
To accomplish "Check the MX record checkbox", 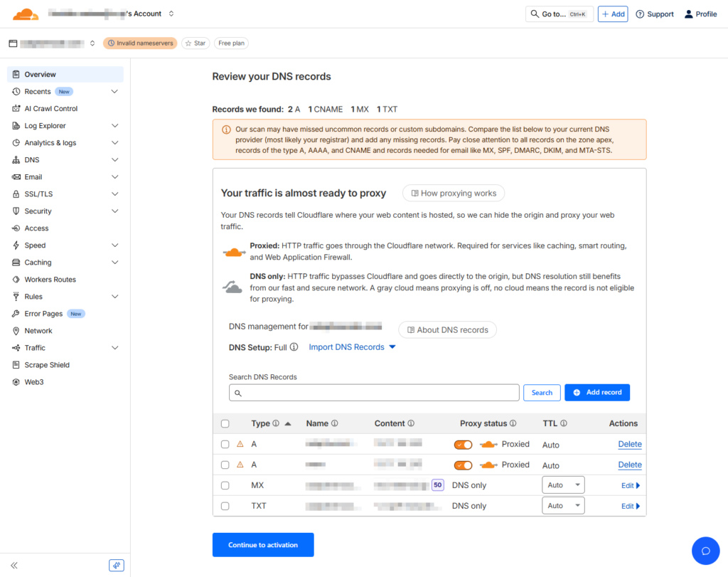I will point(225,485).
